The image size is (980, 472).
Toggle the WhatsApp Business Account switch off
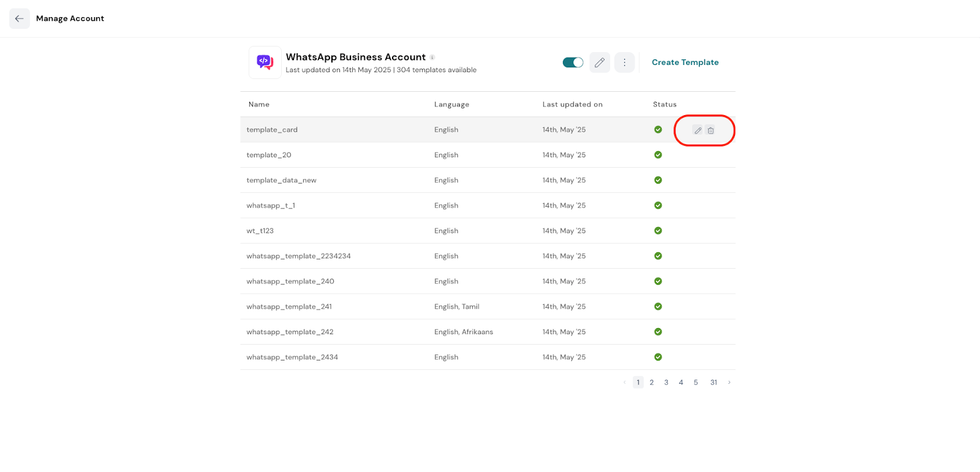[x=573, y=62]
